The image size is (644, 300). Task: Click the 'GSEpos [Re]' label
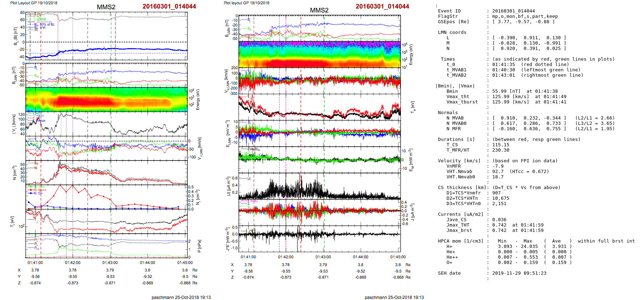click(x=453, y=22)
